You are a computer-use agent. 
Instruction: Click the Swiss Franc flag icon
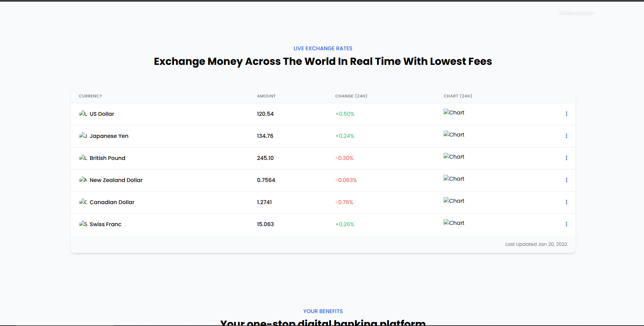coord(83,224)
